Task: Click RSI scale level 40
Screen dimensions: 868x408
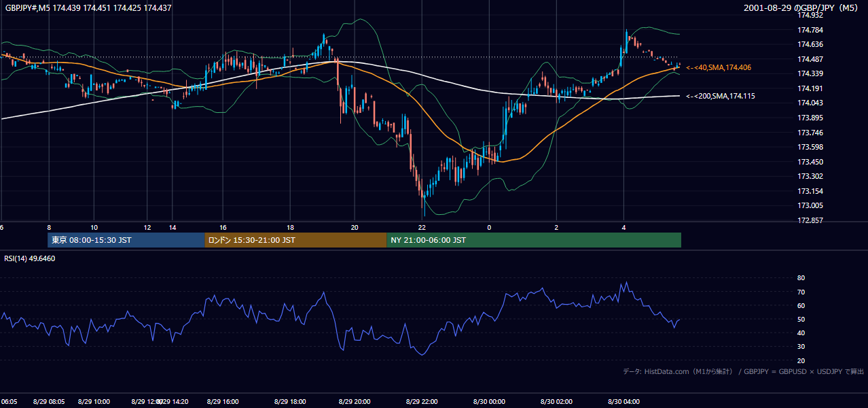Action: point(801,333)
